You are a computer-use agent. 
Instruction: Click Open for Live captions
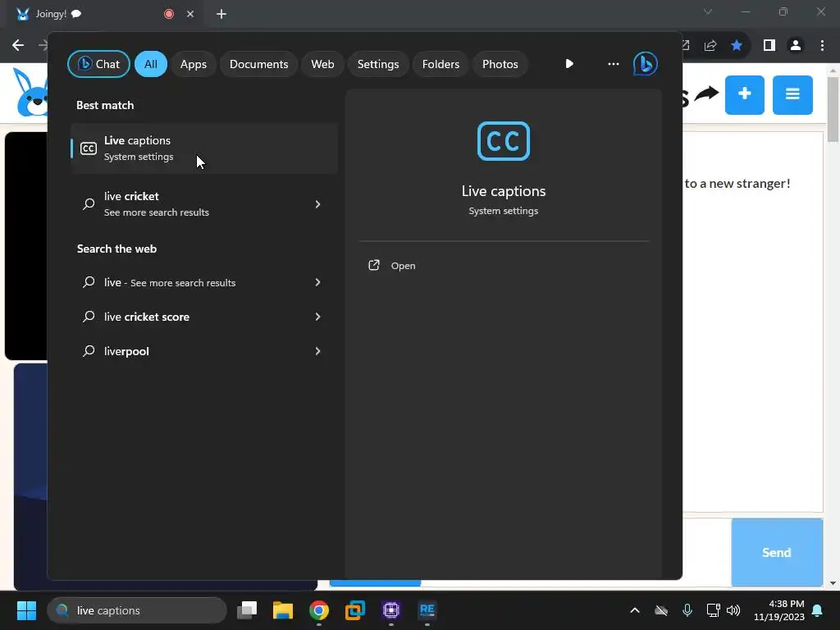392,266
